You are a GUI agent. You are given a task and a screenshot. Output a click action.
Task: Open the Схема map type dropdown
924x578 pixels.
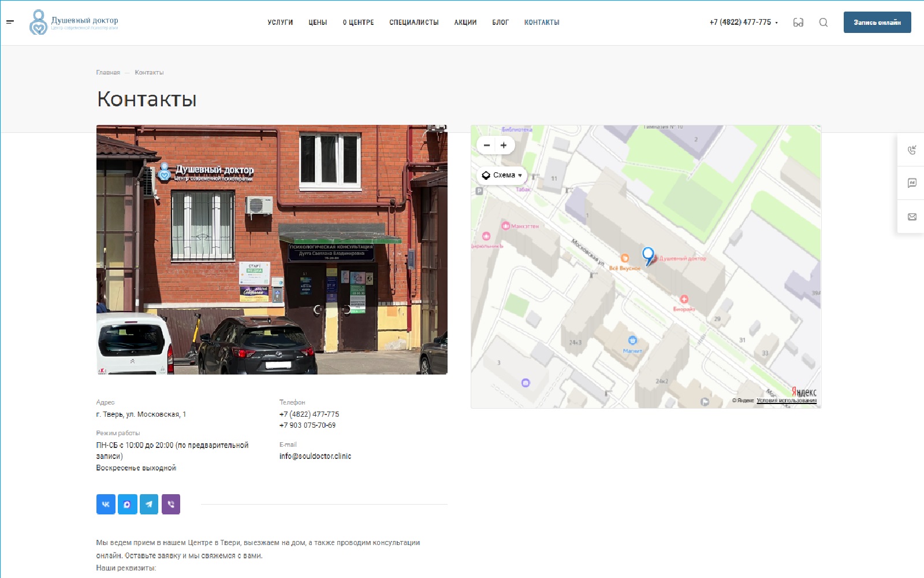click(x=502, y=175)
